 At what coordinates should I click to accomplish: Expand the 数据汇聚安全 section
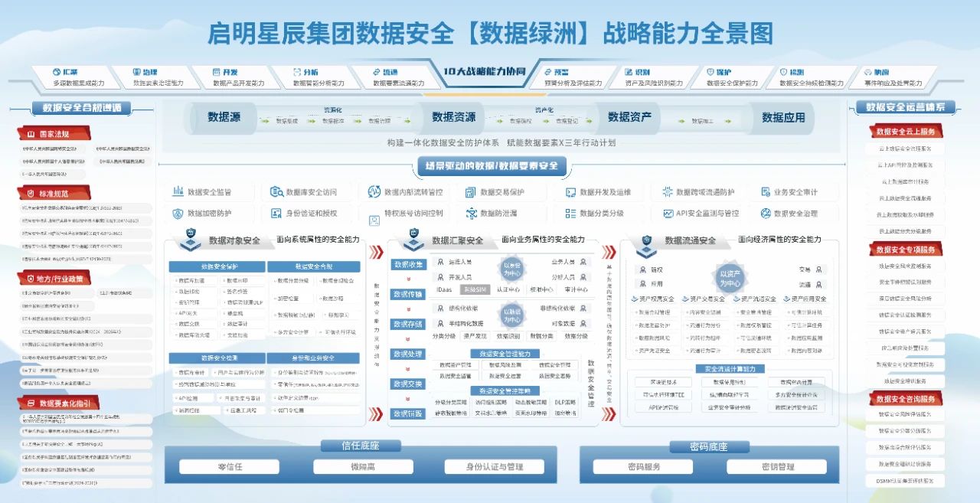click(457, 240)
